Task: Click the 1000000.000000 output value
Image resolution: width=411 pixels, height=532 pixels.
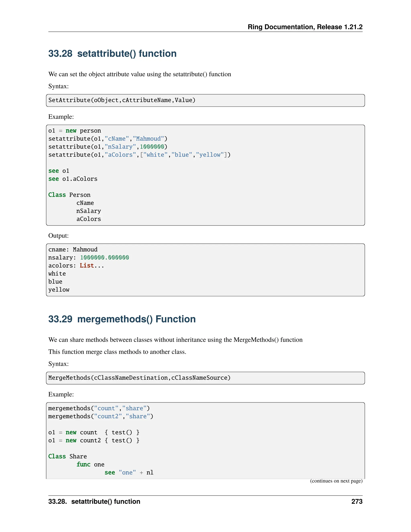Action: coord(104,258)
